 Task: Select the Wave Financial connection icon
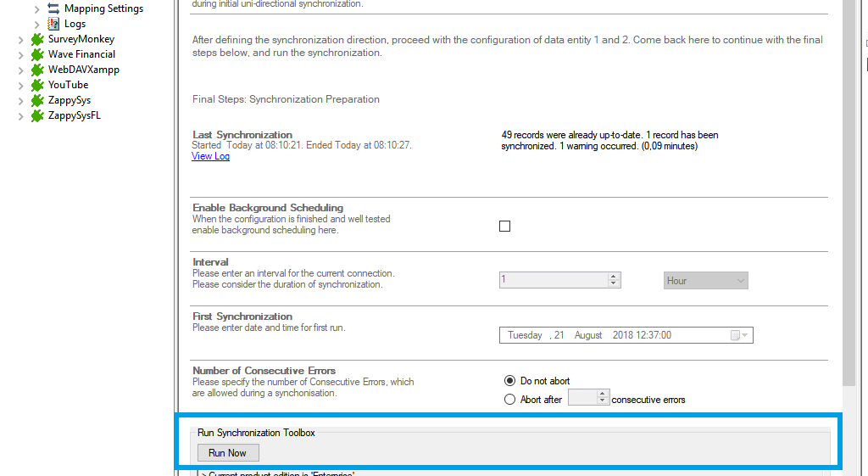pos(37,54)
